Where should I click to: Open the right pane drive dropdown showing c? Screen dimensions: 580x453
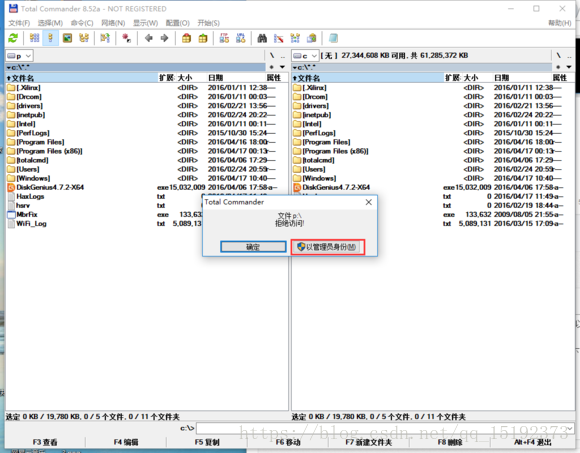306,56
